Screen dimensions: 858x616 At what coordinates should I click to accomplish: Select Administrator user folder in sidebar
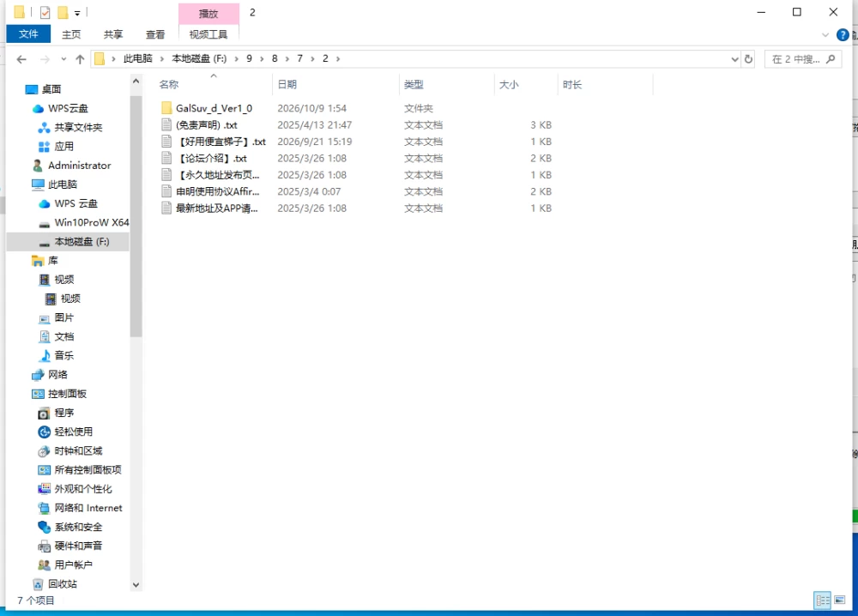tap(79, 166)
